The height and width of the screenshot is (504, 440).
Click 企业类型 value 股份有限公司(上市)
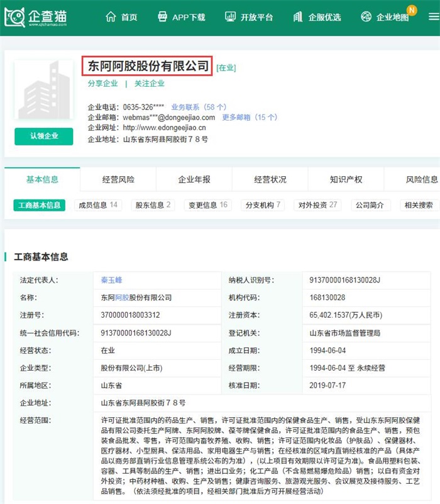tap(131, 368)
